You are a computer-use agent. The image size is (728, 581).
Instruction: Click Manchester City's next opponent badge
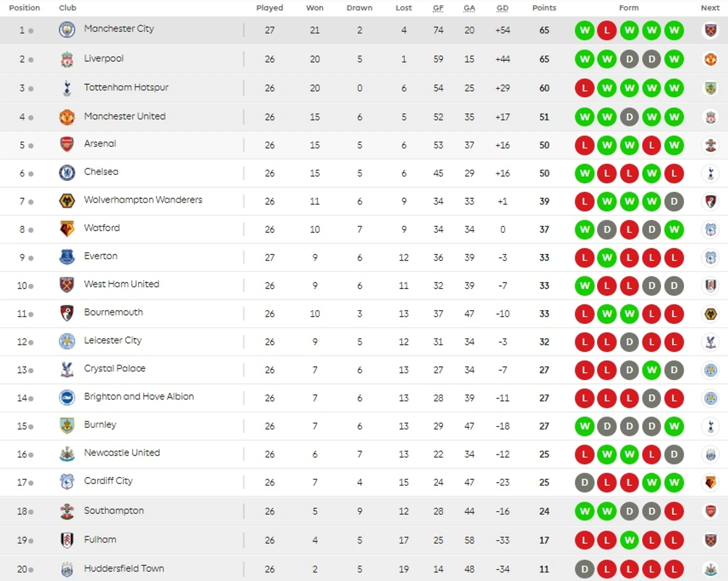pos(711,30)
